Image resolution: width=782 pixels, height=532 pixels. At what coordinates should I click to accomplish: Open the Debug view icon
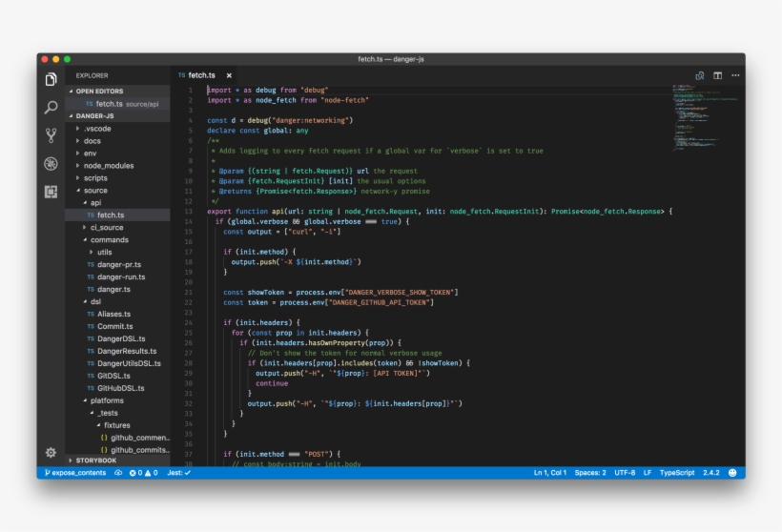[51, 163]
